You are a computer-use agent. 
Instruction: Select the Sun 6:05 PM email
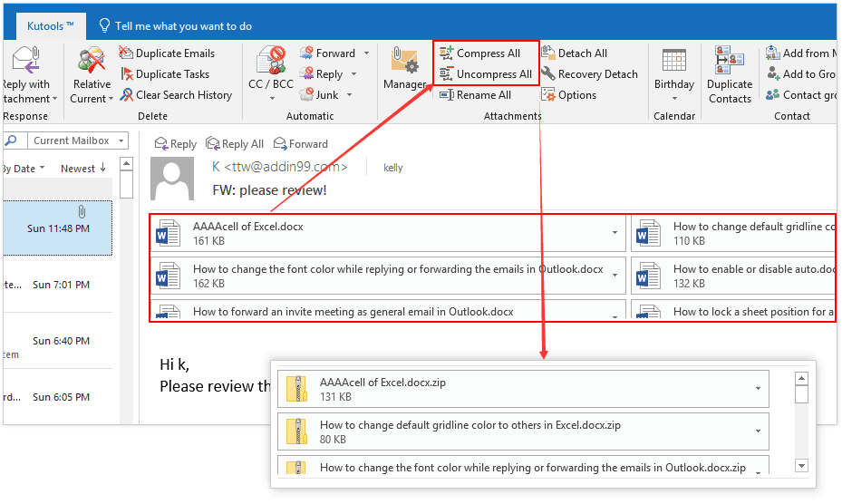click(x=58, y=396)
